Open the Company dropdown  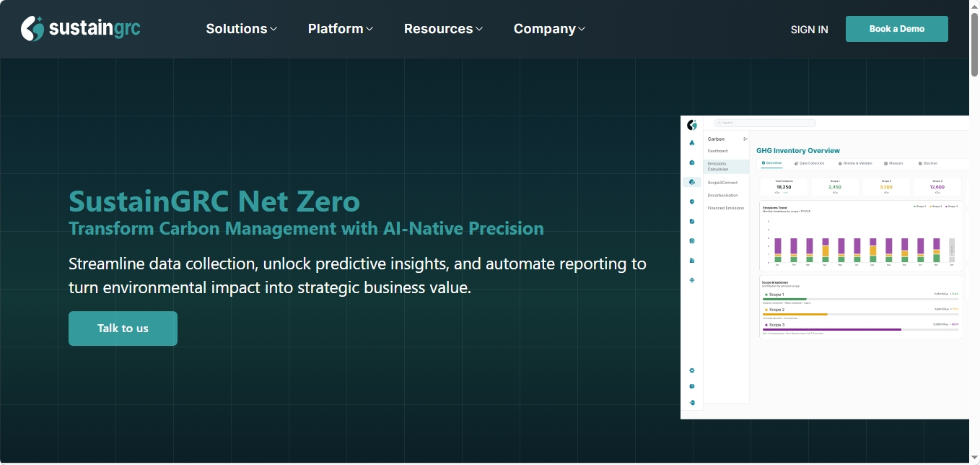549,29
